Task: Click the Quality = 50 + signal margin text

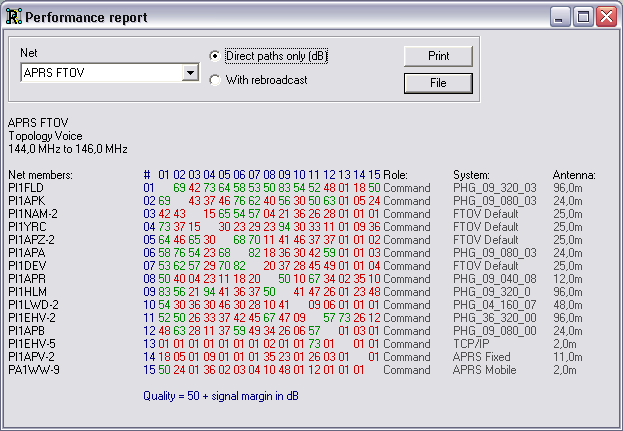Action: point(221,396)
